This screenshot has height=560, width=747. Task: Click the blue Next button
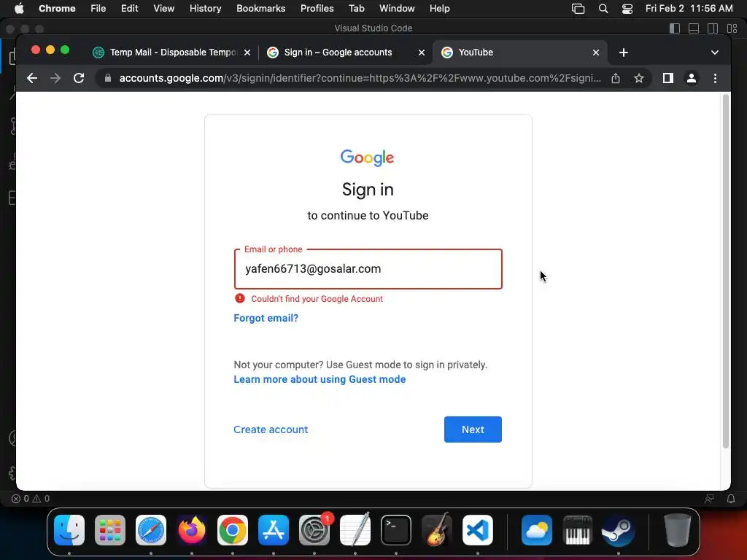point(473,429)
